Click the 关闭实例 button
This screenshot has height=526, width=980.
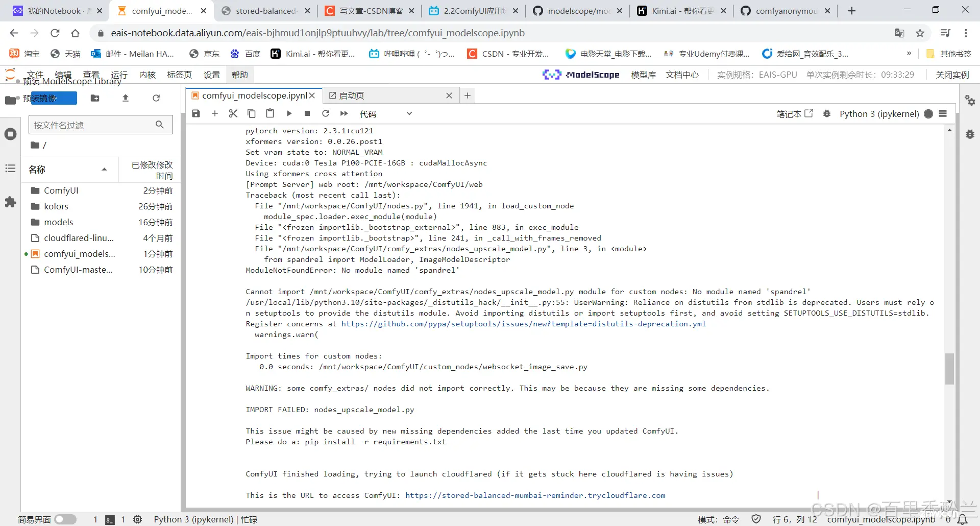[952, 75]
